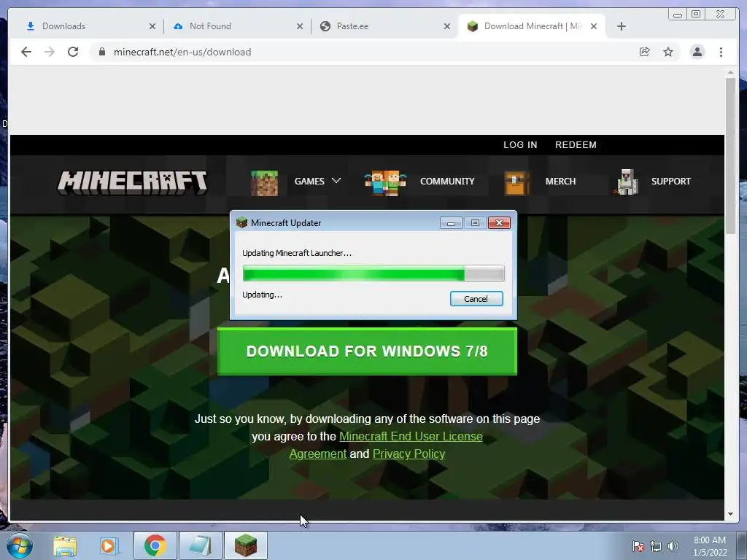
Task: Close the Minecraft Updater dialog
Action: click(x=499, y=223)
